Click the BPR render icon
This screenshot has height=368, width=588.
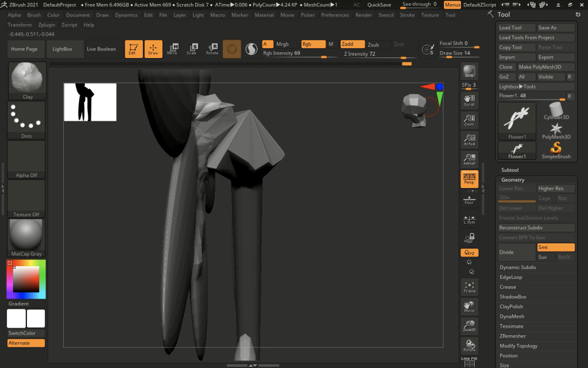pos(469,72)
